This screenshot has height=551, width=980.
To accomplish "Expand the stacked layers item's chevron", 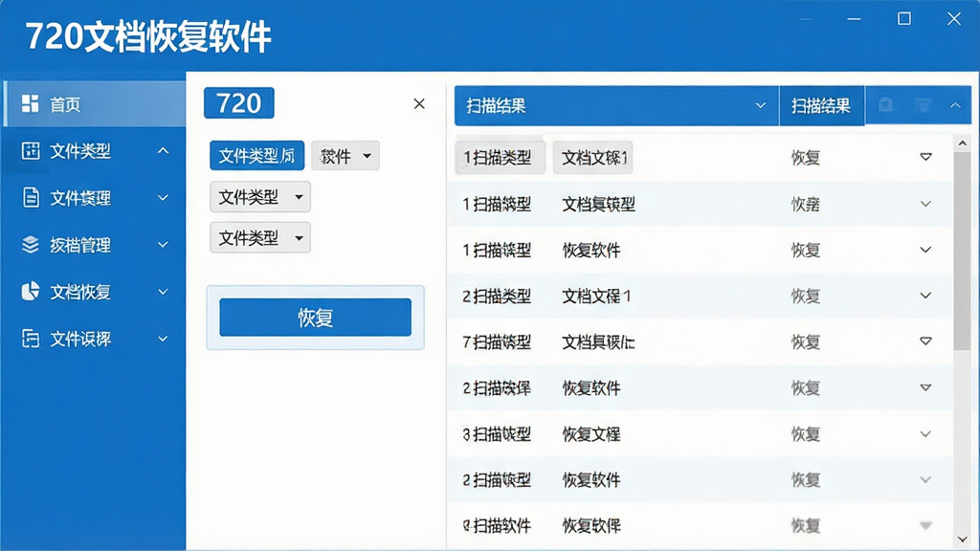I will pyautogui.click(x=163, y=245).
